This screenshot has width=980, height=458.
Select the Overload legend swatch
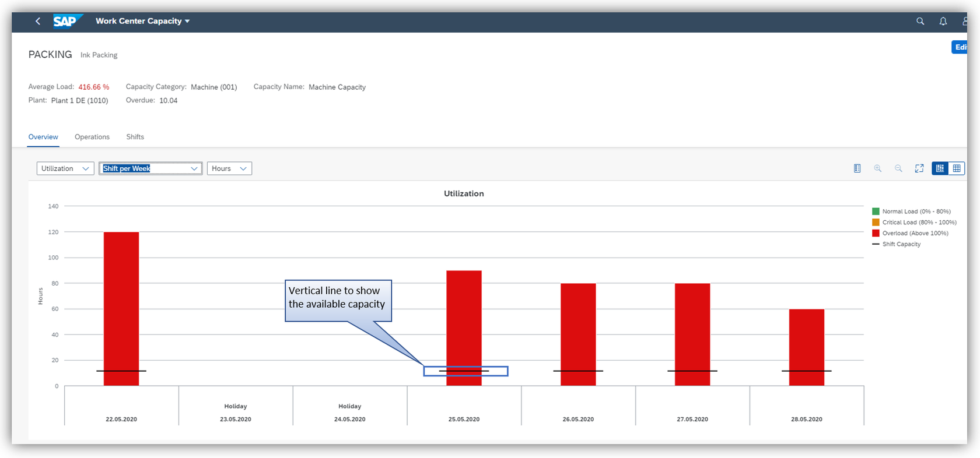coord(876,233)
